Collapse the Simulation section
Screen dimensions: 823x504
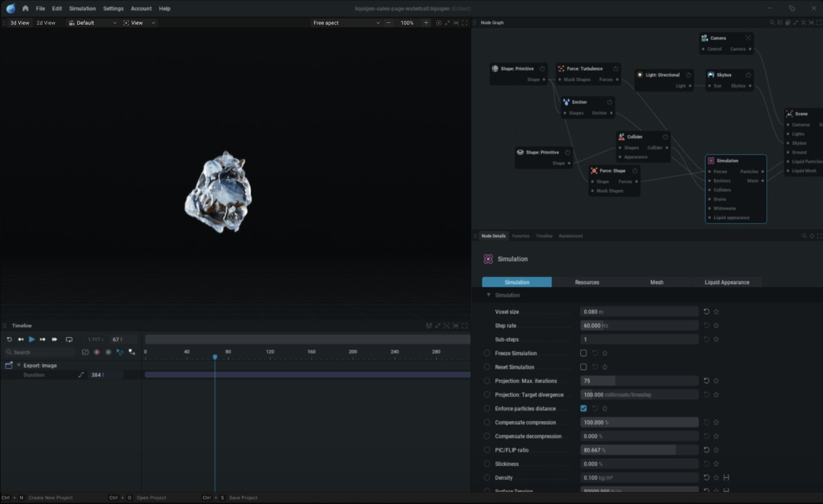(x=488, y=295)
